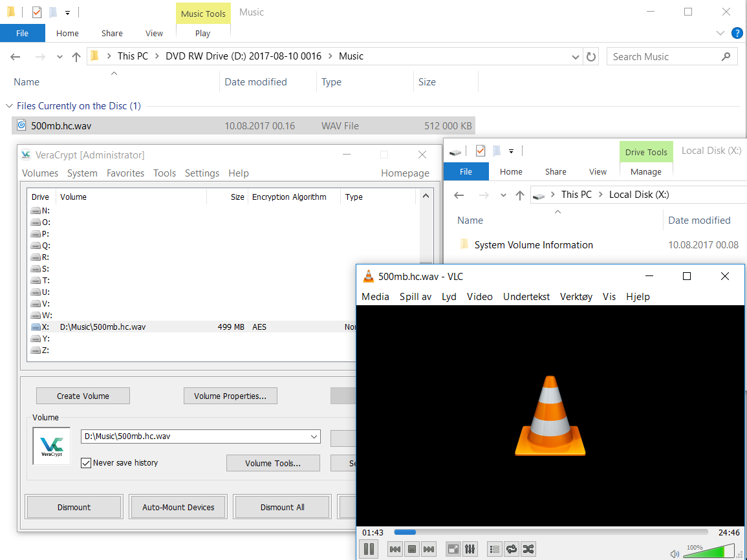Click Create Volume button
This screenshot has height=560, width=747.
tap(83, 396)
